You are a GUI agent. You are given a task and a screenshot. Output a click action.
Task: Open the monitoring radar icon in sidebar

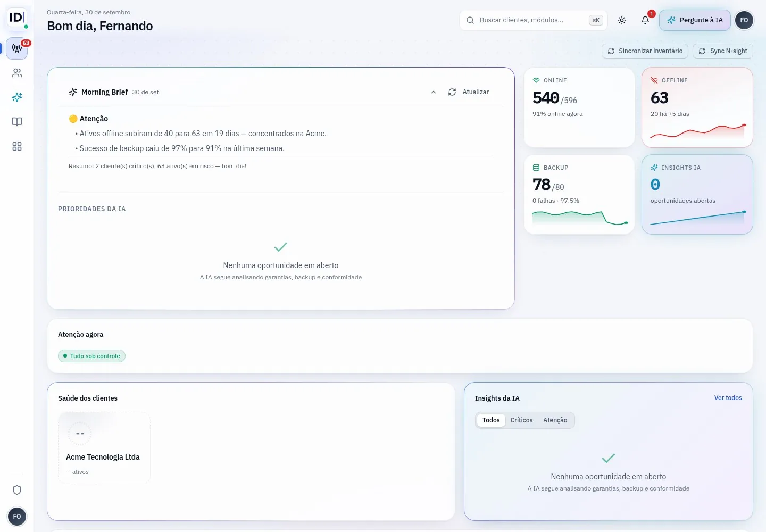(x=17, y=48)
